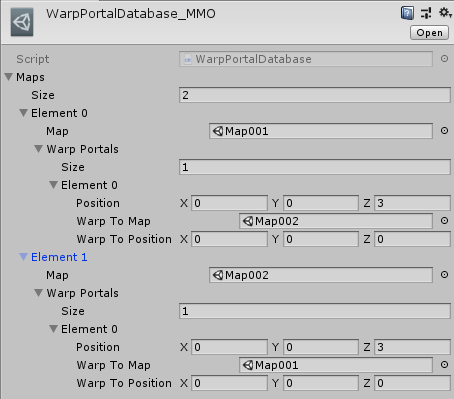The image size is (454, 399).
Task: Open object picker beside Warp To Map Map001
Action: pyautogui.click(x=444, y=365)
